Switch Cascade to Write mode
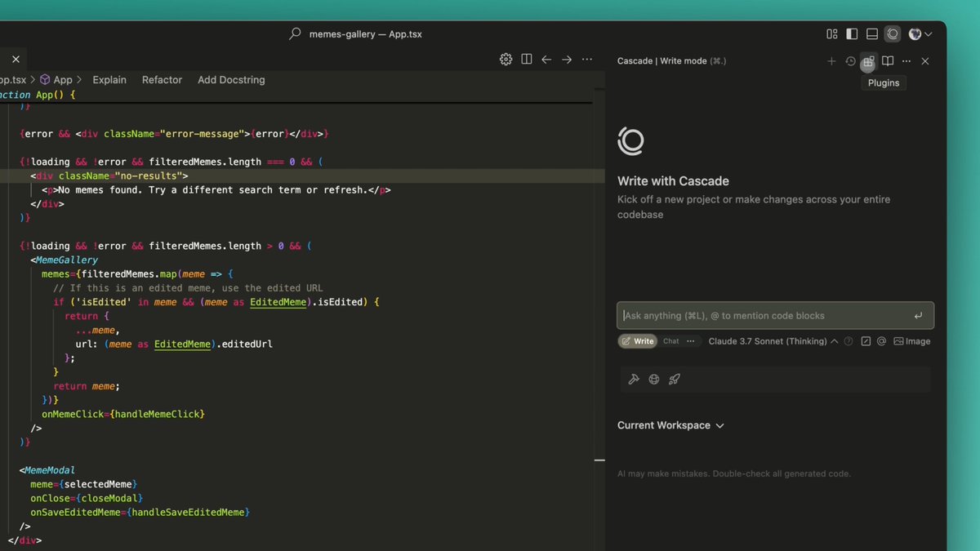This screenshot has width=980, height=551. [x=637, y=341]
